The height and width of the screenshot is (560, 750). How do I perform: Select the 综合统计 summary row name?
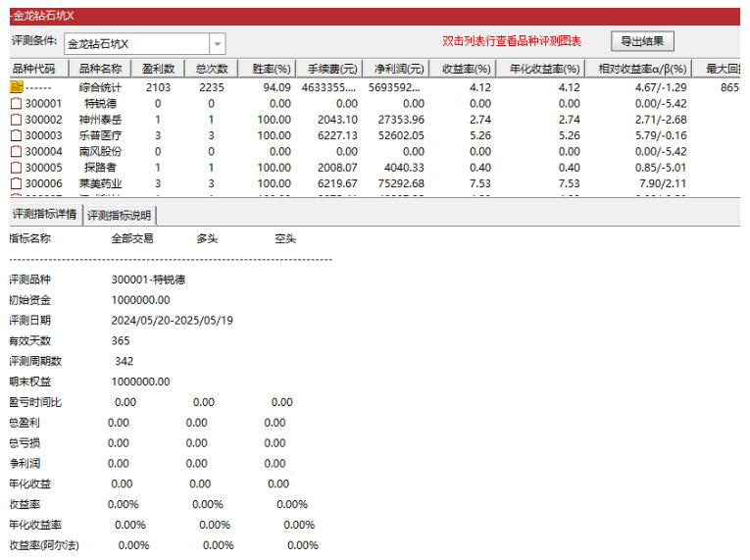[x=100, y=87]
